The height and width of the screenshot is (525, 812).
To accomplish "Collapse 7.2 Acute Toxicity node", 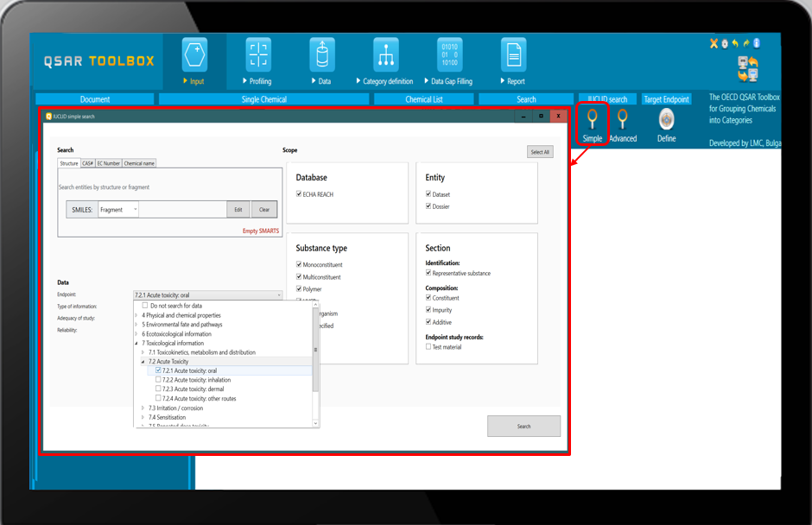I will (x=143, y=362).
